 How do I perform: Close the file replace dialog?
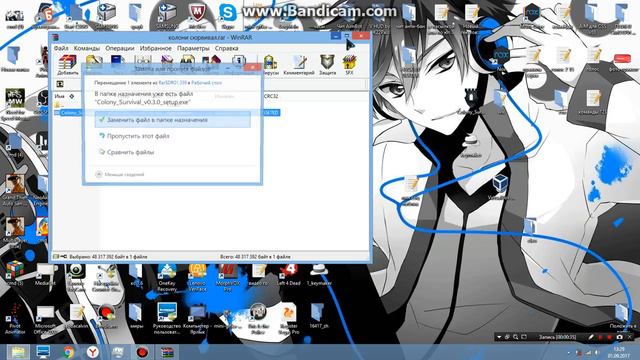252,67
